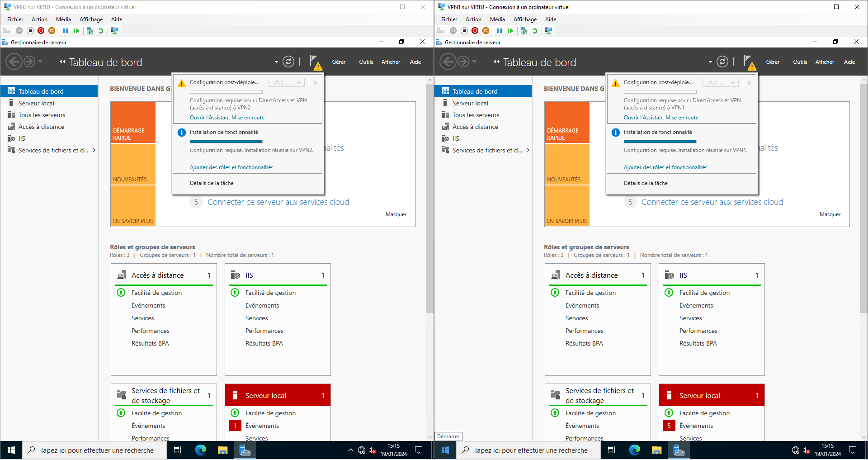
Task: Click Ajouter des rôles et fonctionnalités on VPN1
Action: tap(665, 167)
